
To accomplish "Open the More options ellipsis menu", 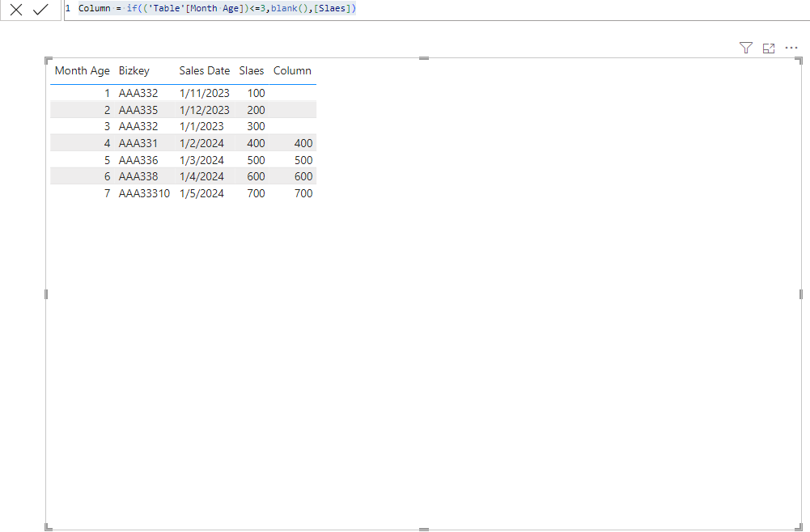I will tap(791, 48).
